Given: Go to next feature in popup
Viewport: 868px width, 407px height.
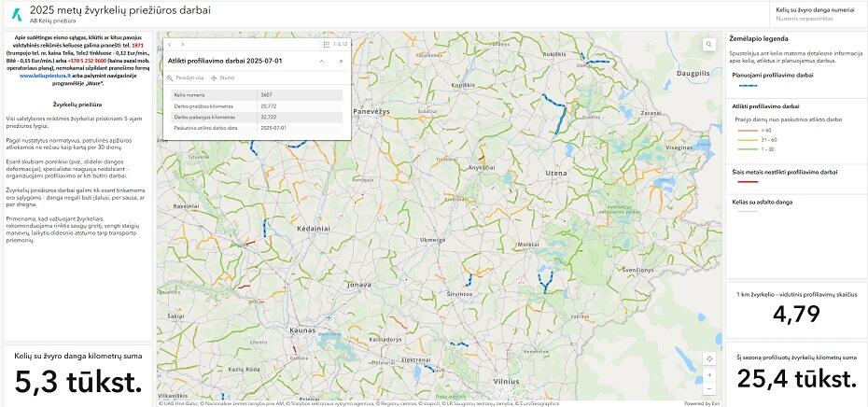Looking at the screenshot, I should click(x=183, y=44).
